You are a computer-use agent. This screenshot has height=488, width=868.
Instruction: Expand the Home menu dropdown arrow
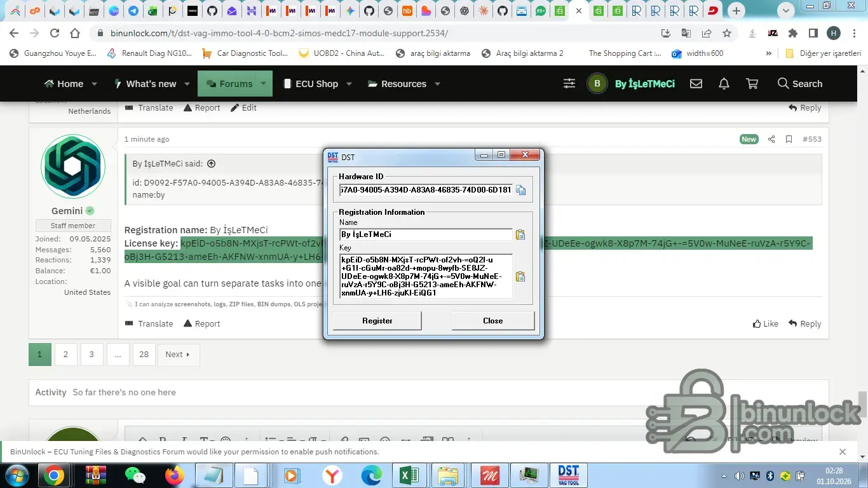pyautogui.click(x=94, y=84)
